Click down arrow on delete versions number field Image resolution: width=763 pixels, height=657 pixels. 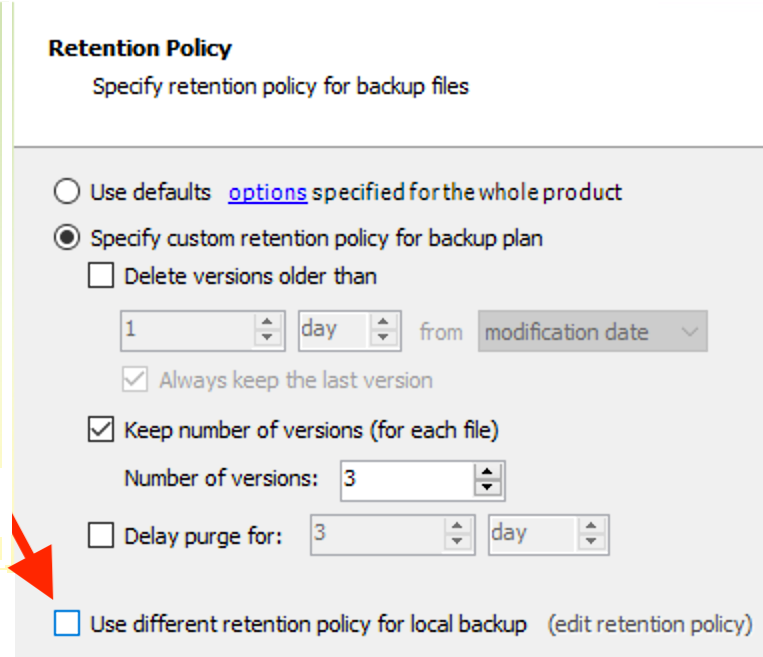(268, 339)
